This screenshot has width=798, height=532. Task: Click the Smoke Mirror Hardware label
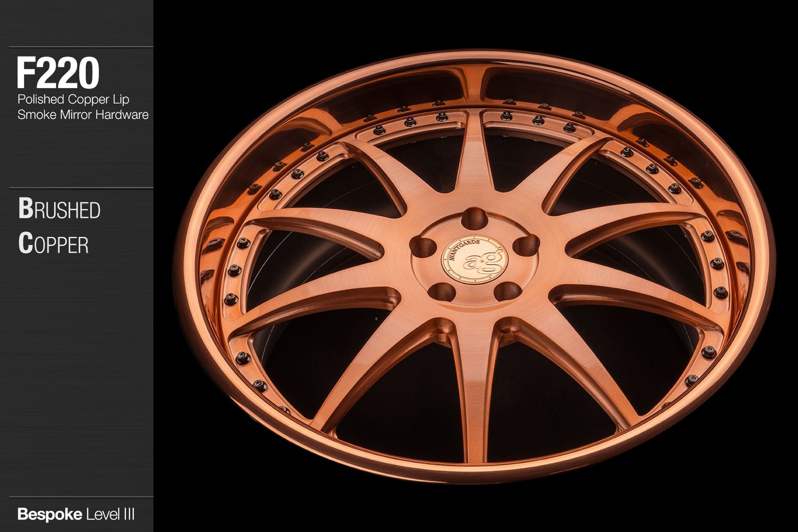83,115
